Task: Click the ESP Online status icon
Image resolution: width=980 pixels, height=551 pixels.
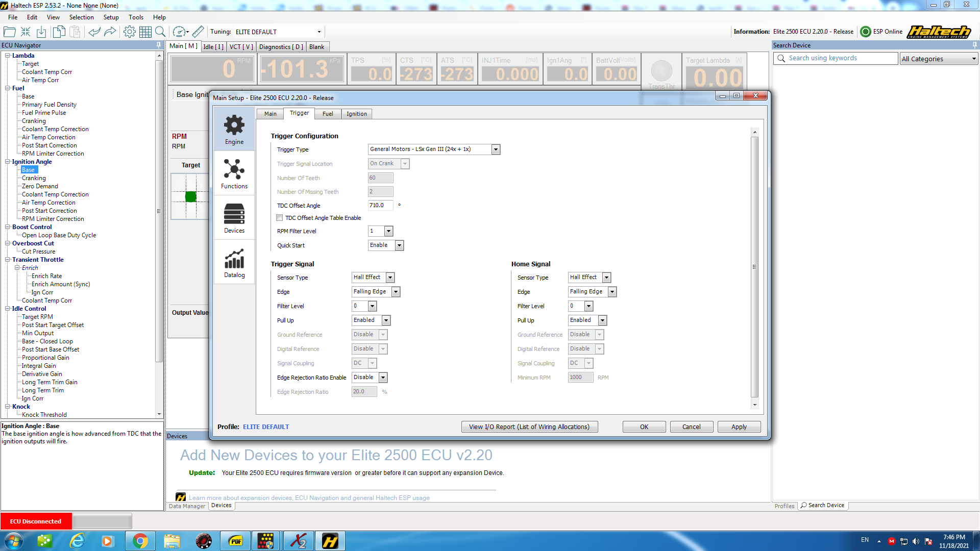Action: point(866,32)
